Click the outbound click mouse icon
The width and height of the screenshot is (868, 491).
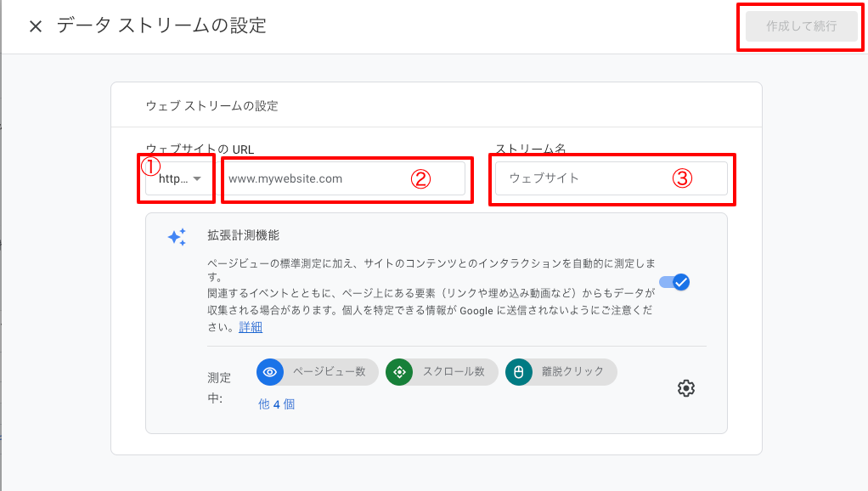[519, 372]
